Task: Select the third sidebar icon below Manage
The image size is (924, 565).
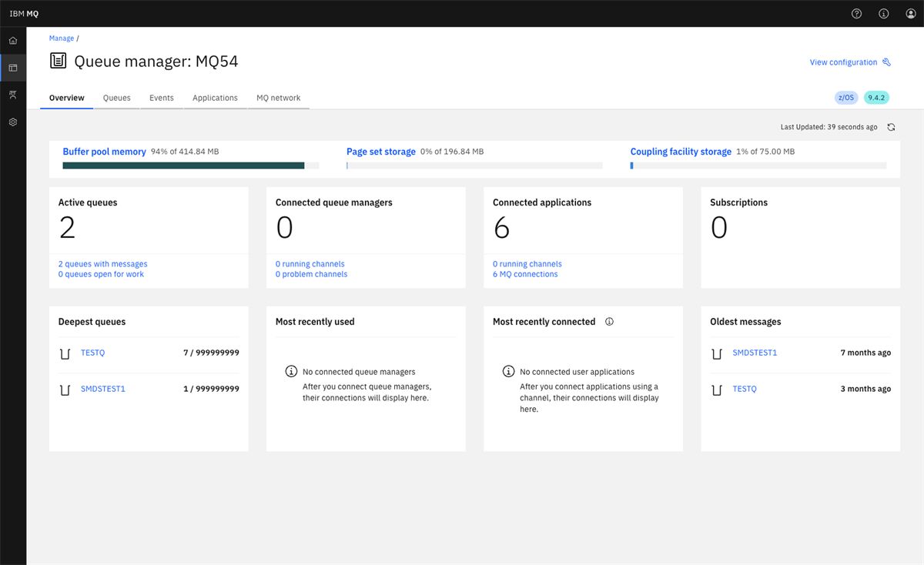Action: pyautogui.click(x=13, y=95)
